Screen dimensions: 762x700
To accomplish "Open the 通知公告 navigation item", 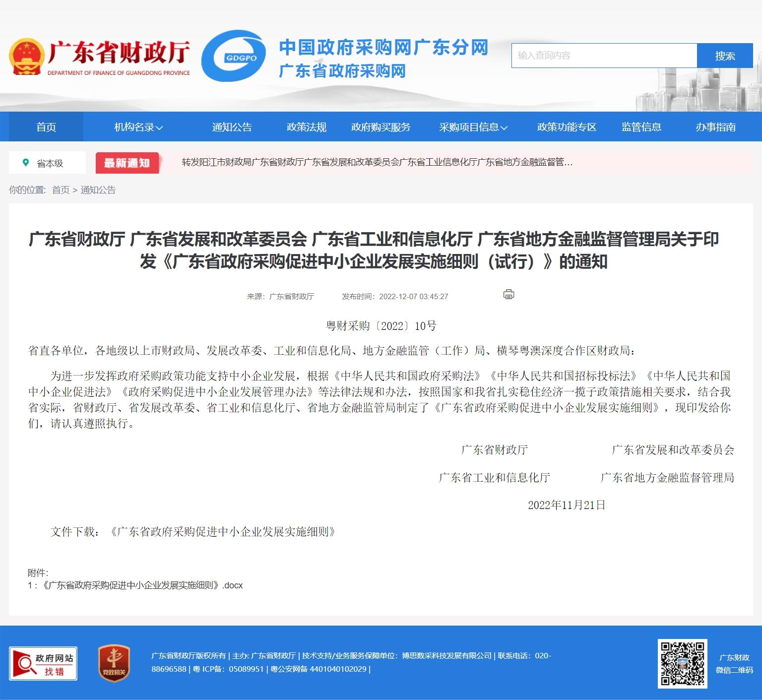I will [232, 127].
